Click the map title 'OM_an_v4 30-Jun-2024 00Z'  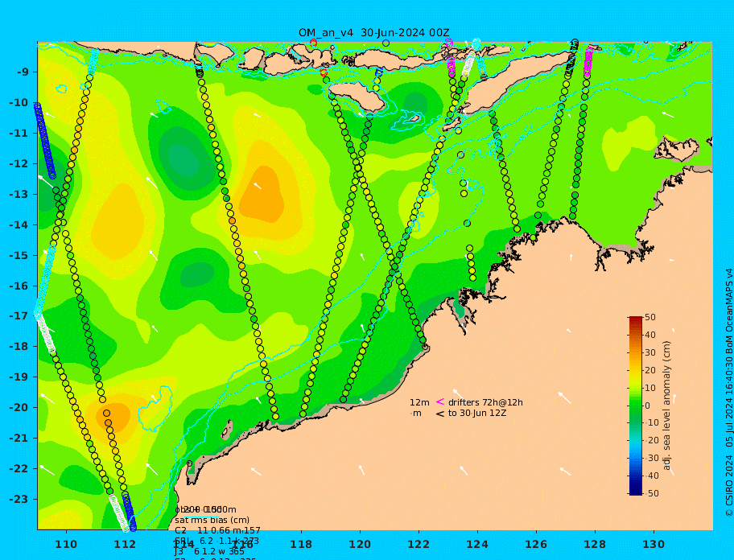pyautogui.click(x=374, y=33)
